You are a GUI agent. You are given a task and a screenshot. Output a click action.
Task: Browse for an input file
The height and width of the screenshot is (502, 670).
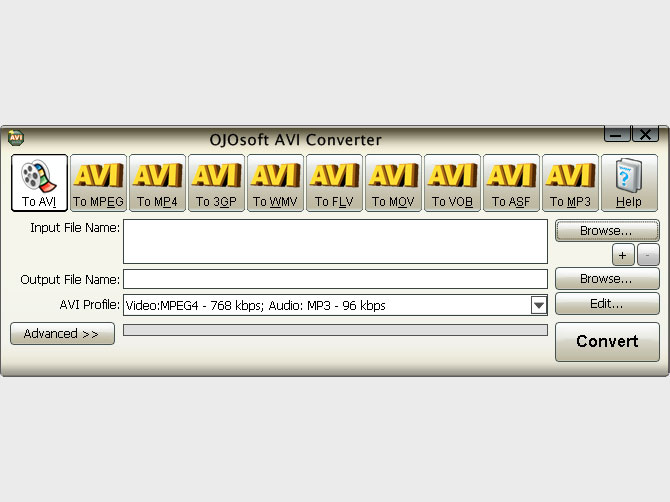(607, 231)
